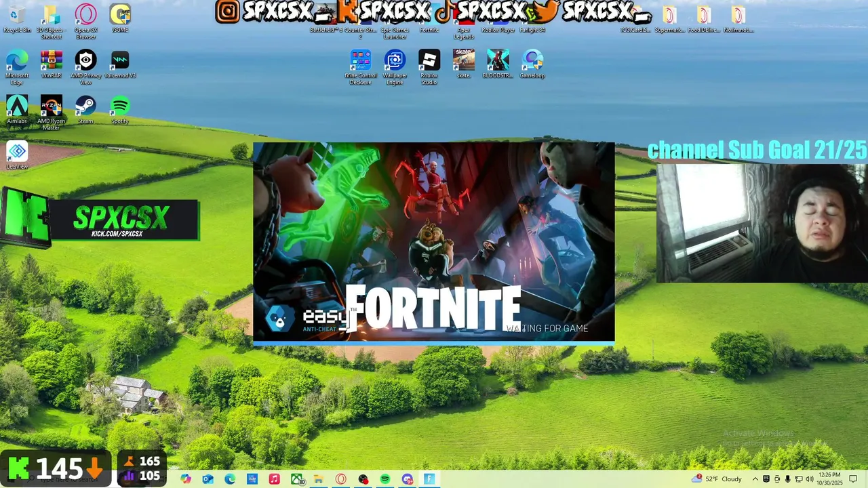868x488 pixels.
Task: Select the JSGME desktop icon
Action: (120, 19)
